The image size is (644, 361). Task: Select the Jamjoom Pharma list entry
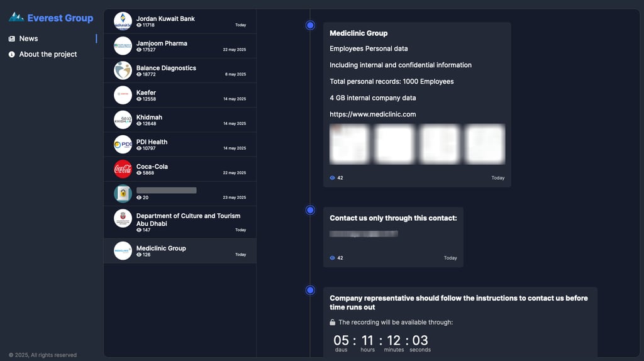180,45
